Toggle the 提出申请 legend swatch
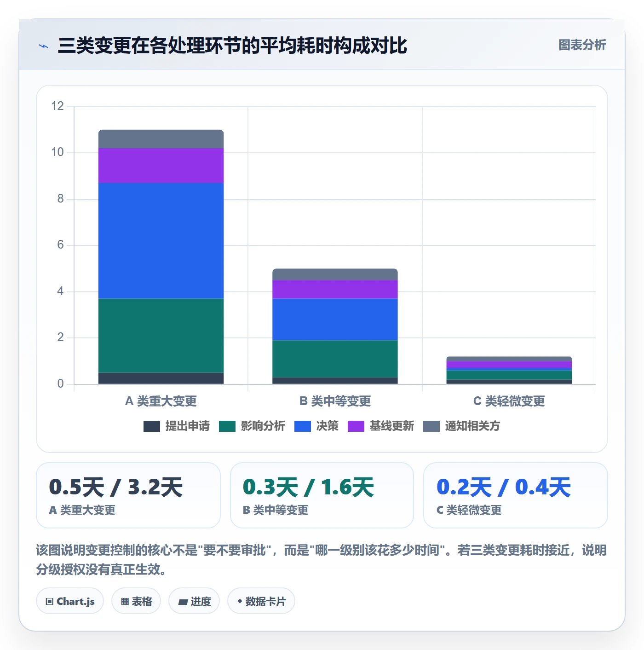 pyautogui.click(x=152, y=426)
